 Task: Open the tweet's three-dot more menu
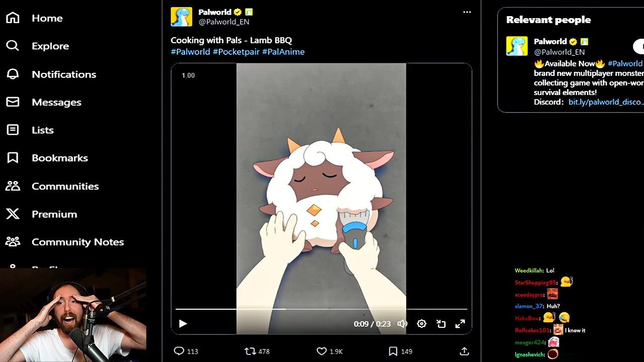tap(467, 12)
